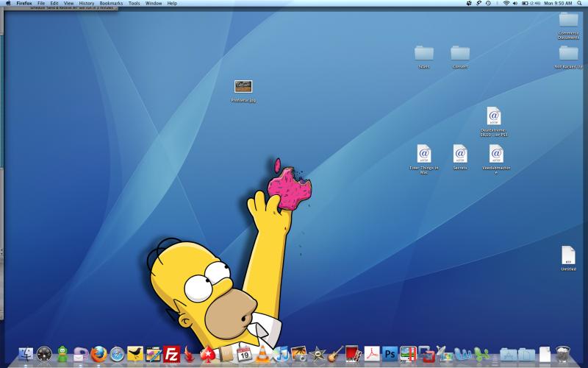Launch Adobe Acrobat from the dock
The image size is (588, 368).
pyautogui.click(x=372, y=354)
